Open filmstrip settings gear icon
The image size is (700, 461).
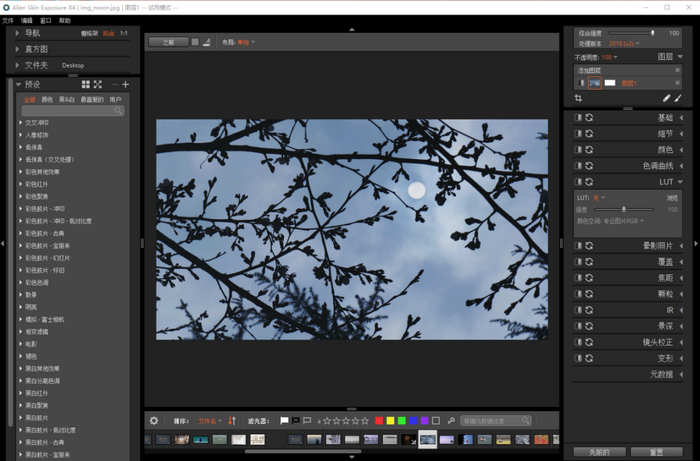point(154,421)
